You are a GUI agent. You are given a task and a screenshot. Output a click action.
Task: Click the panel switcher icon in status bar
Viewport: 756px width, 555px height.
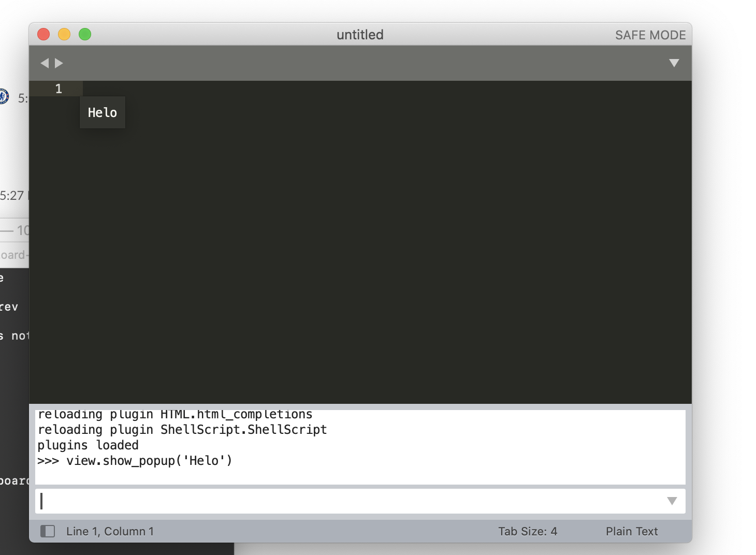[x=48, y=531]
